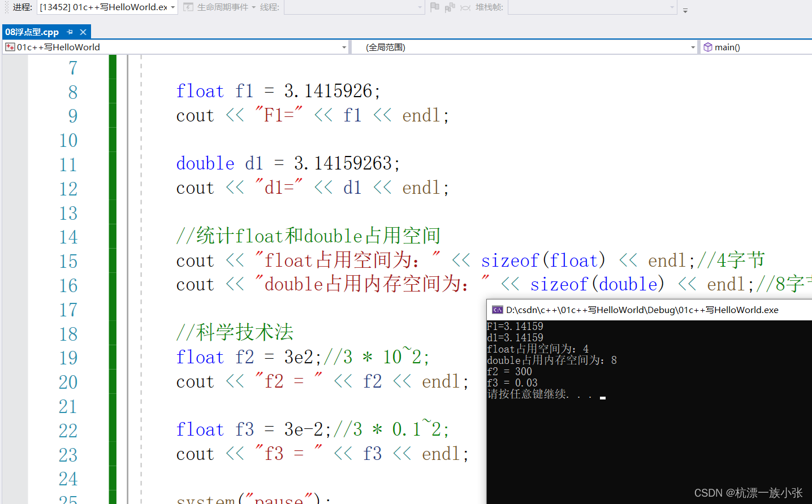
Task: Click console output 'f2 = 300'
Action: [509, 372]
